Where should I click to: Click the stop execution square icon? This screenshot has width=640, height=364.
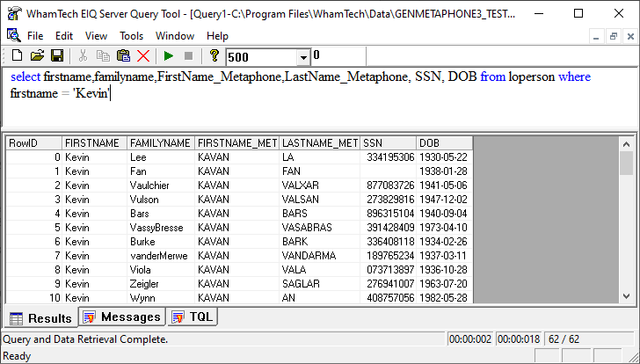(188, 56)
